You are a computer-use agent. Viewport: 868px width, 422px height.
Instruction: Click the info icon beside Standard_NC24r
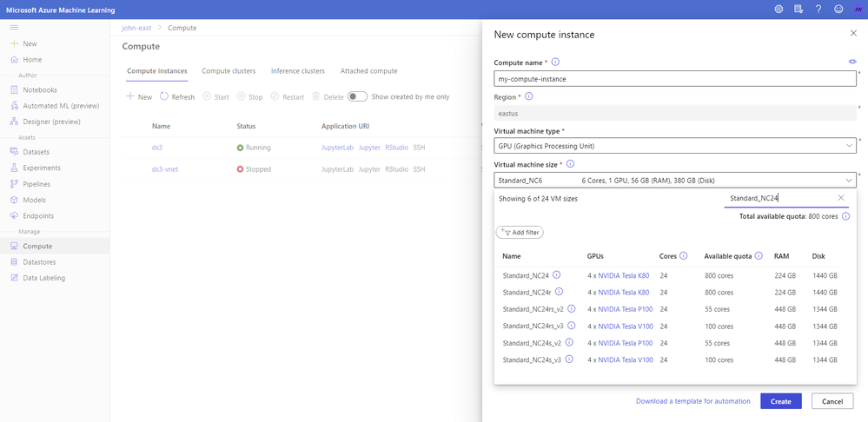[x=559, y=292]
